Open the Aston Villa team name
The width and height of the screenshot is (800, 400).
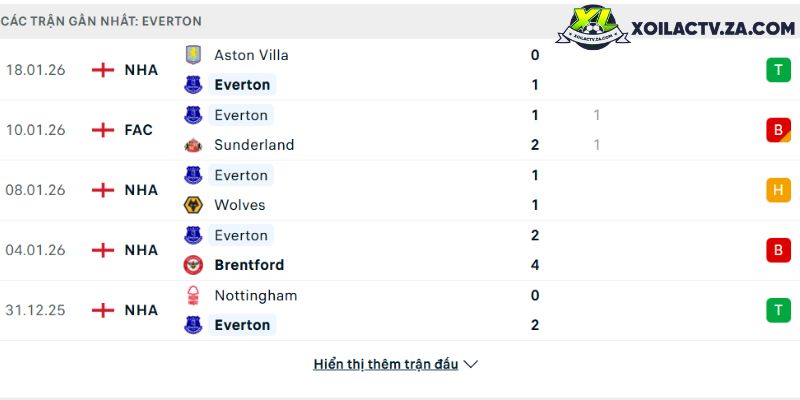[251, 55]
